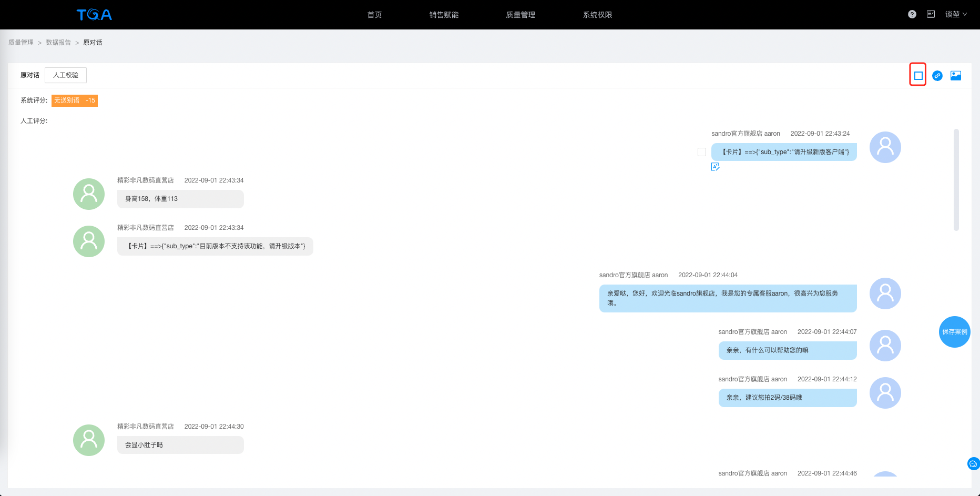This screenshot has height=496, width=980.
Task: Click the 原对话 breadcrumb text
Action: (x=93, y=43)
